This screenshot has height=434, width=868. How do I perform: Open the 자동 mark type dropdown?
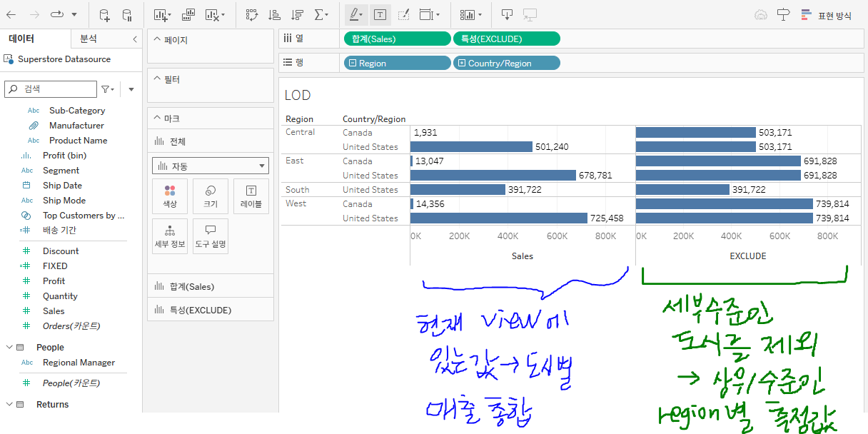[211, 166]
